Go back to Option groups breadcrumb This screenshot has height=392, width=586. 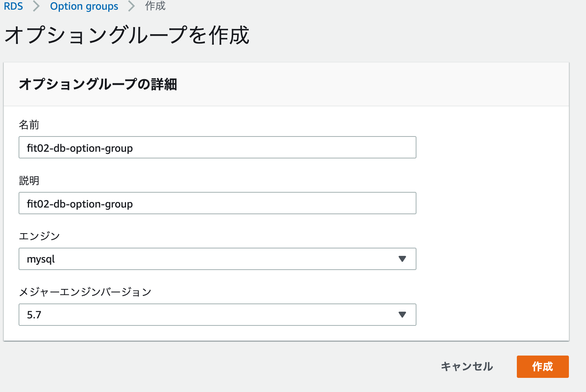pyautogui.click(x=84, y=6)
